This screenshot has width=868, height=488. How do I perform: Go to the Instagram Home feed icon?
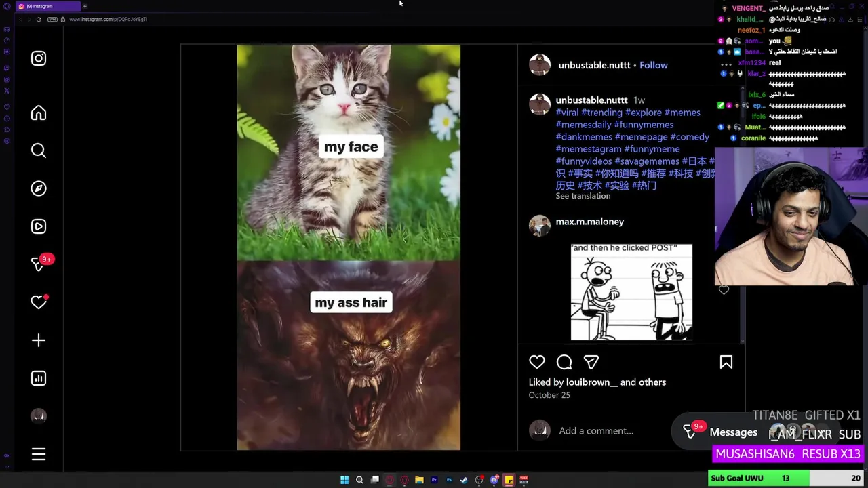(x=39, y=113)
